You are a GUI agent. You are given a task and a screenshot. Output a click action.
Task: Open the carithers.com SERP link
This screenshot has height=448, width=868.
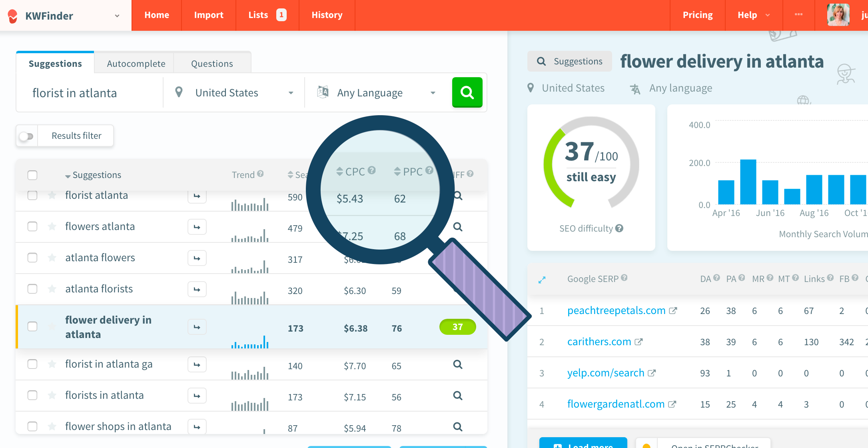[599, 342]
